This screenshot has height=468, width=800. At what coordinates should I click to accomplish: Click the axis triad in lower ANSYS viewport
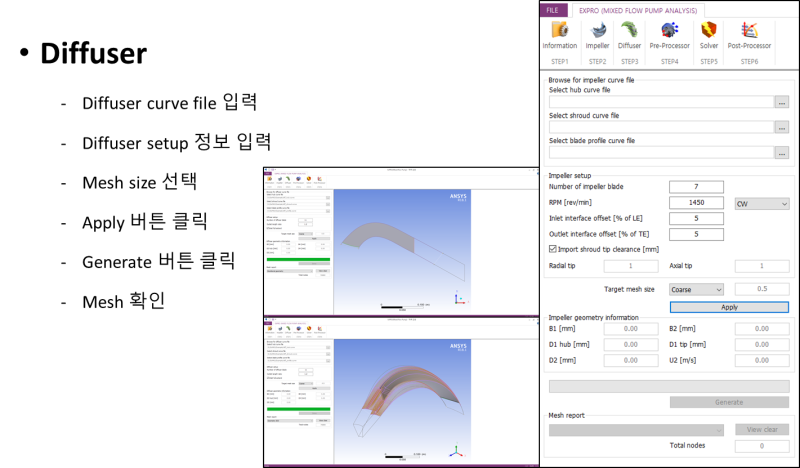tap(456, 451)
